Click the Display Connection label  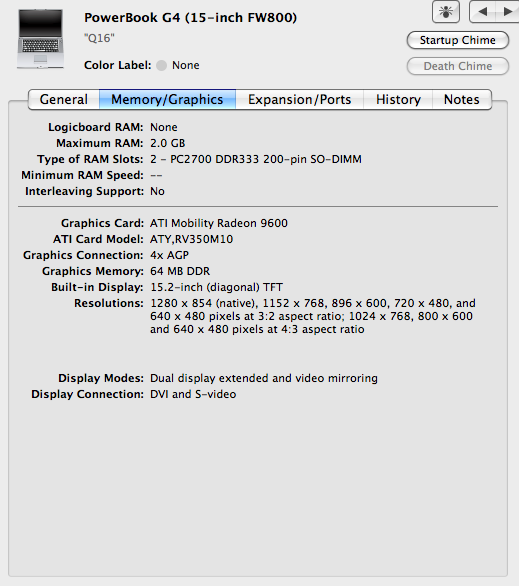[87, 394]
